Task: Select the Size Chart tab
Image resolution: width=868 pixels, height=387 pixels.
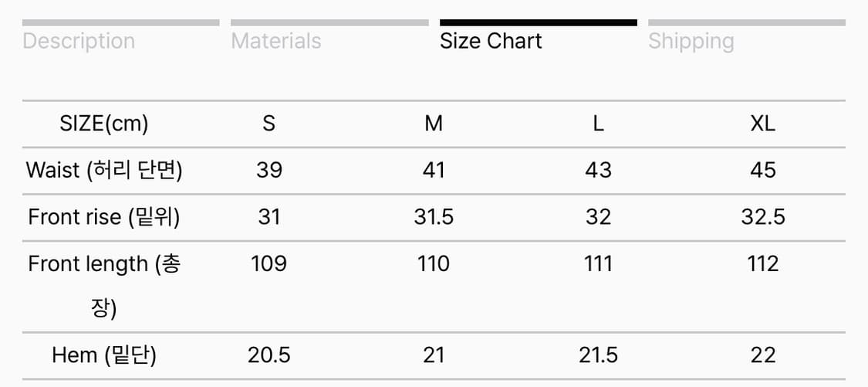Action: click(491, 41)
